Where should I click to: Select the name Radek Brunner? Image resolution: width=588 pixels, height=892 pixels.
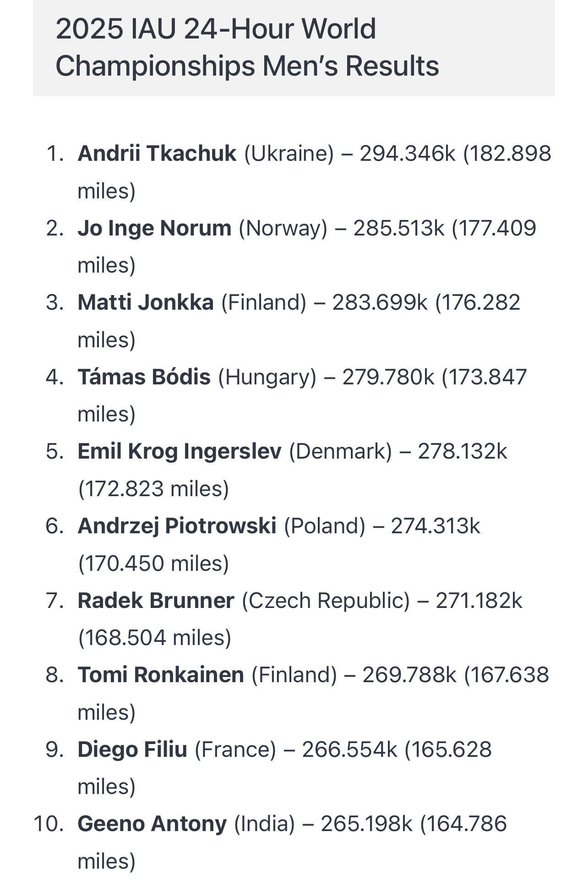coord(156,600)
